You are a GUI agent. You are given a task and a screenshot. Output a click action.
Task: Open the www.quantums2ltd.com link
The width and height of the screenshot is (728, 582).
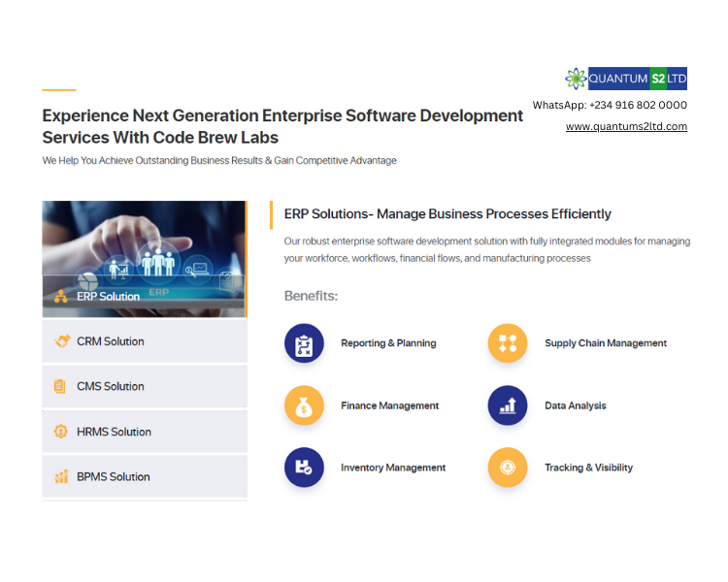(x=626, y=126)
